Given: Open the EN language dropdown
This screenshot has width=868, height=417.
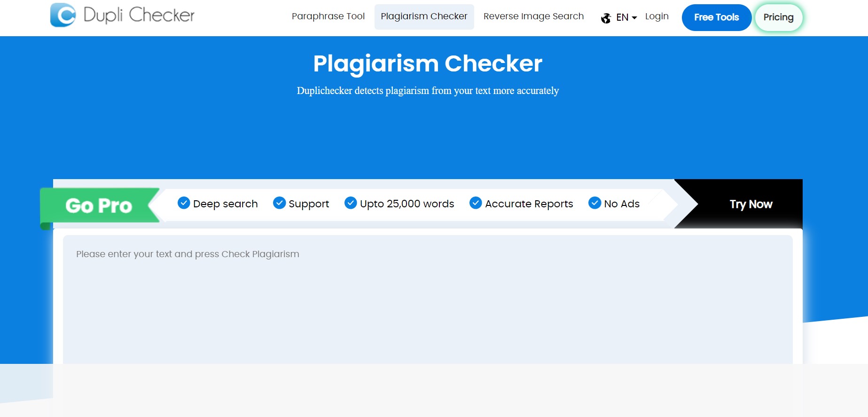Looking at the screenshot, I should pyautogui.click(x=626, y=17).
